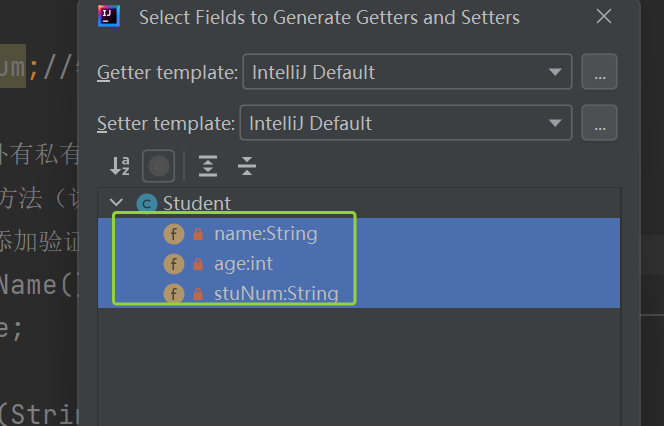The image size is (664, 426).
Task: Click the sort alphabetically icon
Action: tap(119, 166)
